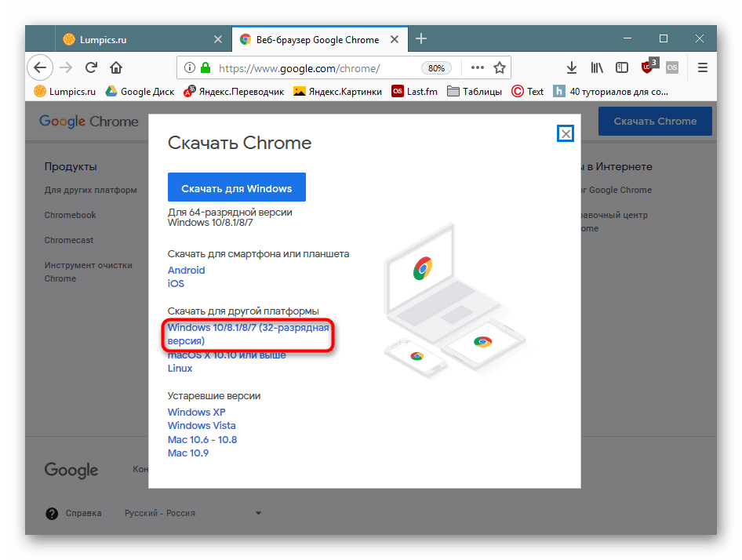The height and width of the screenshot is (560, 742).
Task: Click the Справка question mark icon
Action: [x=52, y=513]
